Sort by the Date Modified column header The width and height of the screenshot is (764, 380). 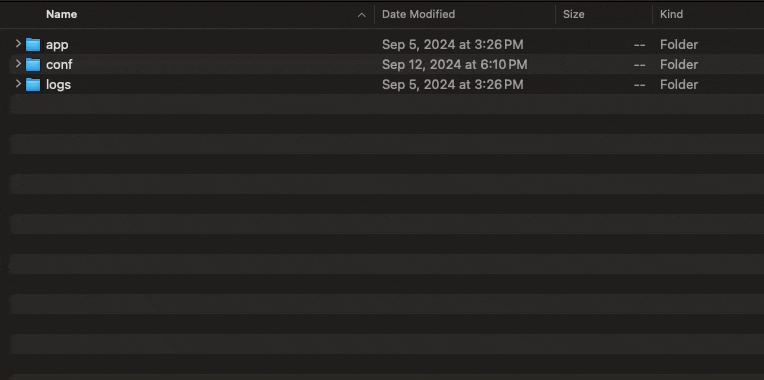tap(418, 15)
